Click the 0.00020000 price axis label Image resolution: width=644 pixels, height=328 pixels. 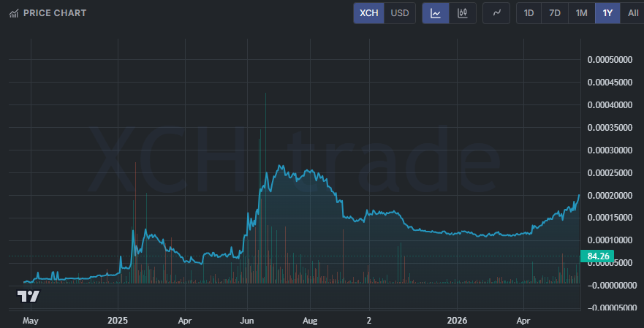click(610, 195)
